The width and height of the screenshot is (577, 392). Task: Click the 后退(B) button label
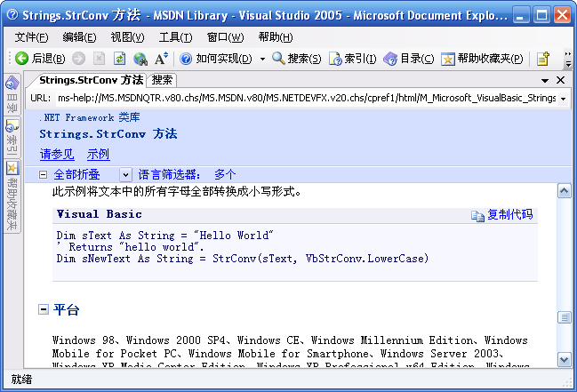48,58
